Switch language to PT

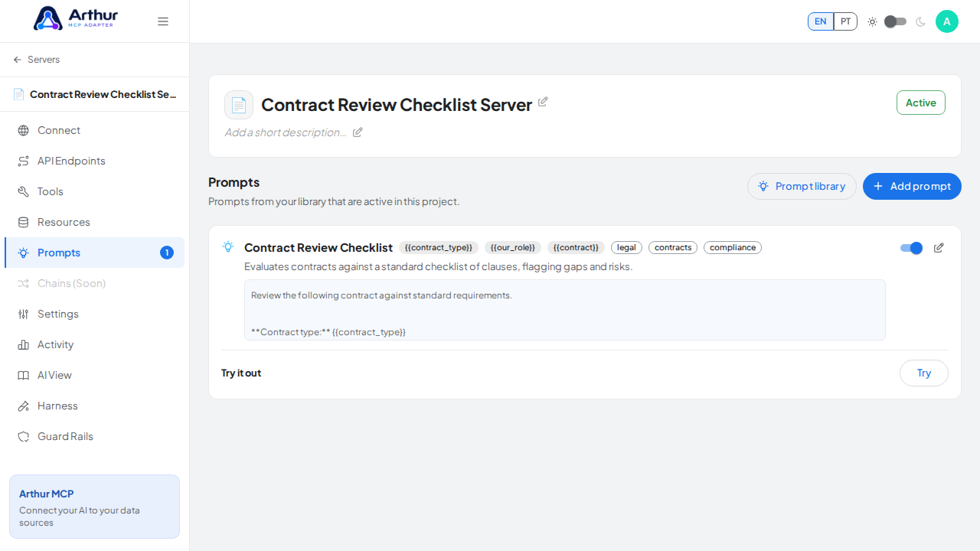point(845,21)
